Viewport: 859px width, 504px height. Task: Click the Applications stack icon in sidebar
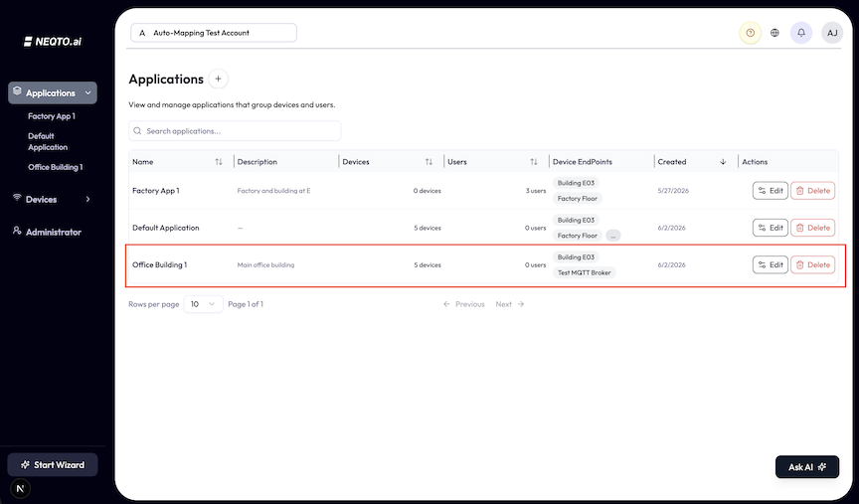pos(17,90)
